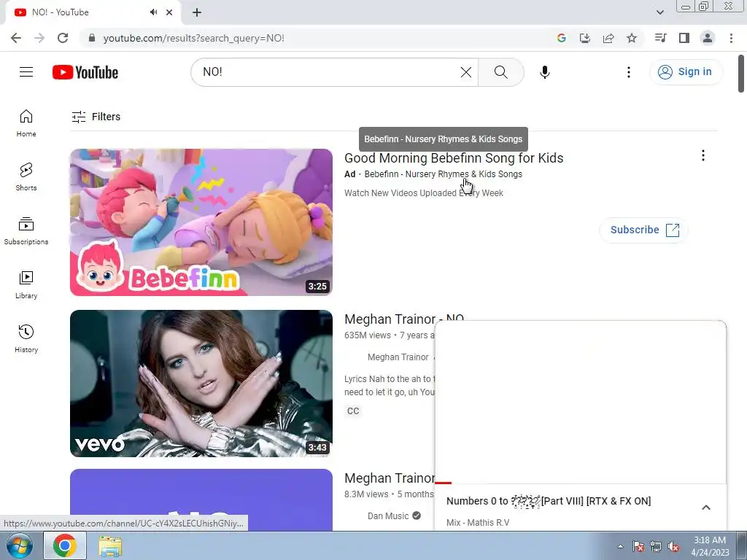Open Meghan Trainor channel link
Screen dimensions: 747x560
point(398,357)
